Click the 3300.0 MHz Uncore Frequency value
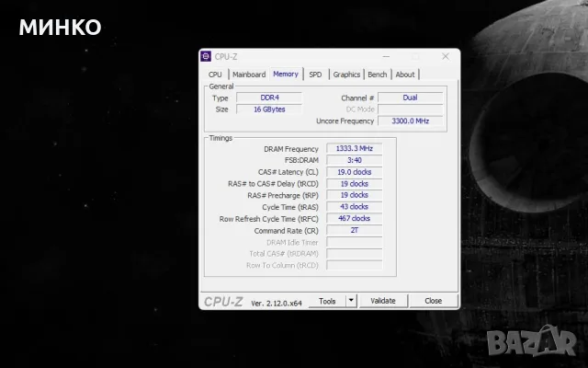Screen dimensions: 588x368 (411, 121)
